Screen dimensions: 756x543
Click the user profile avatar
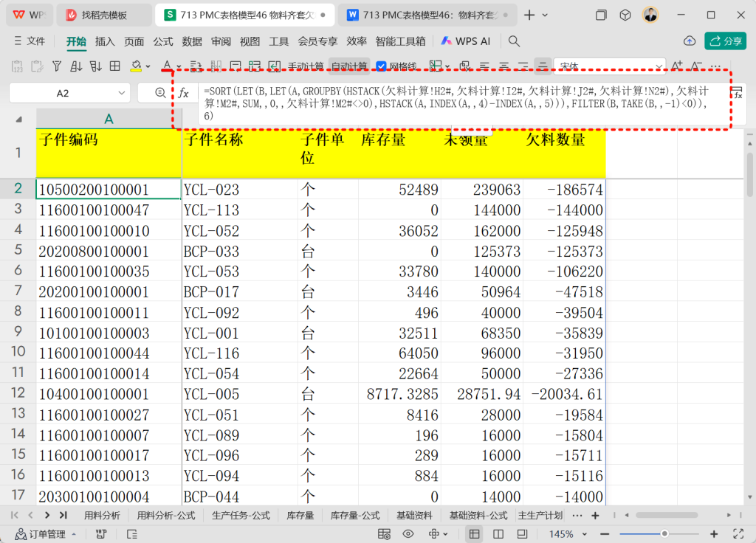coord(650,15)
